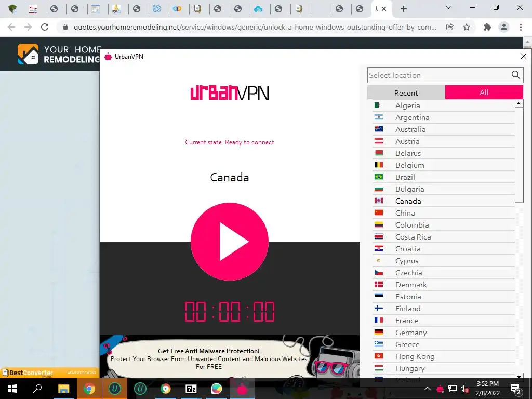Choose Austria as VPN location
The width and height of the screenshot is (532, 399).
point(444,141)
